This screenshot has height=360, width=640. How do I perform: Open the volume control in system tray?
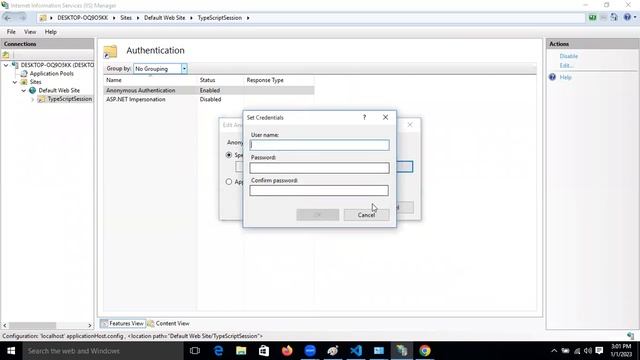[x=588, y=351]
